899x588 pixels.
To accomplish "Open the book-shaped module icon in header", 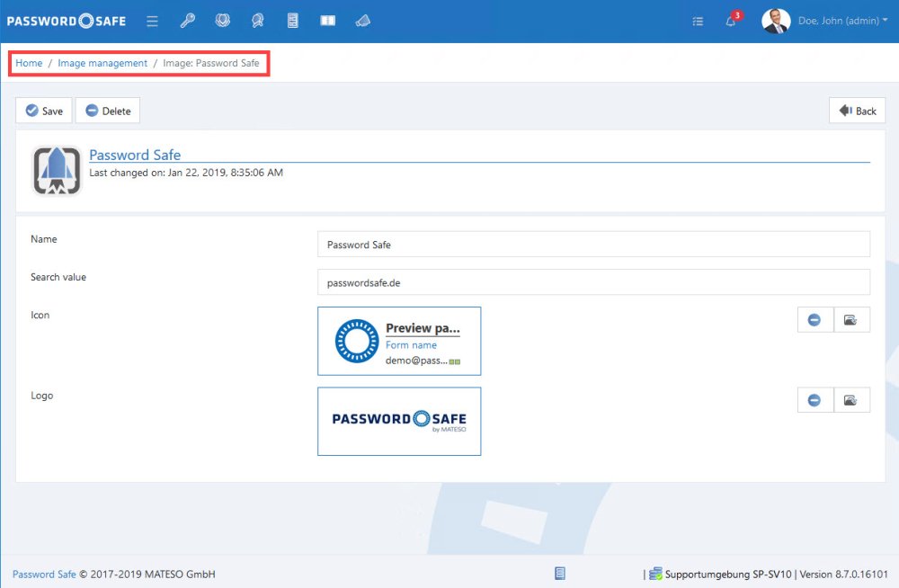I will click(328, 21).
